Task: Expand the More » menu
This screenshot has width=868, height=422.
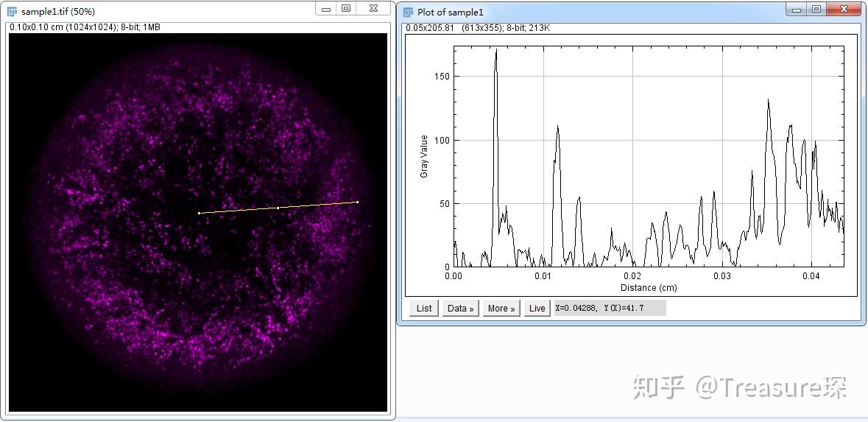Action: click(501, 309)
